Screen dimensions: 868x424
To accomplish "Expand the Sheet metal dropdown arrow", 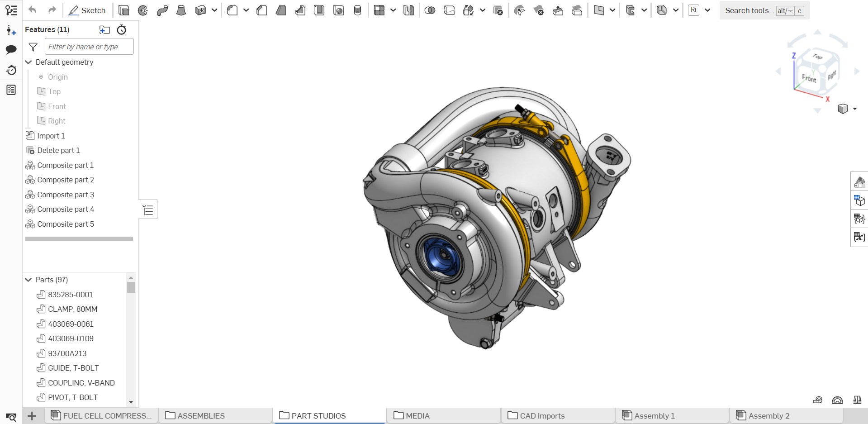I will coord(676,10).
